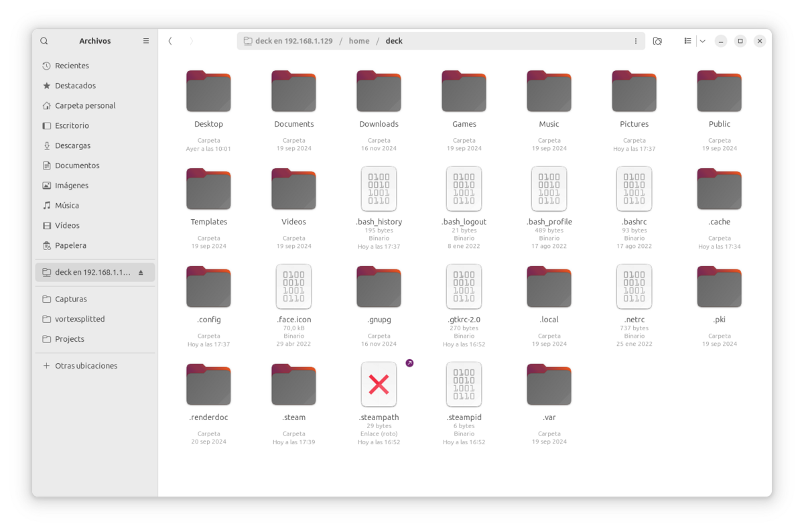Expand the view options dropdown arrow
This screenshot has height=532, width=804.
click(702, 41)
